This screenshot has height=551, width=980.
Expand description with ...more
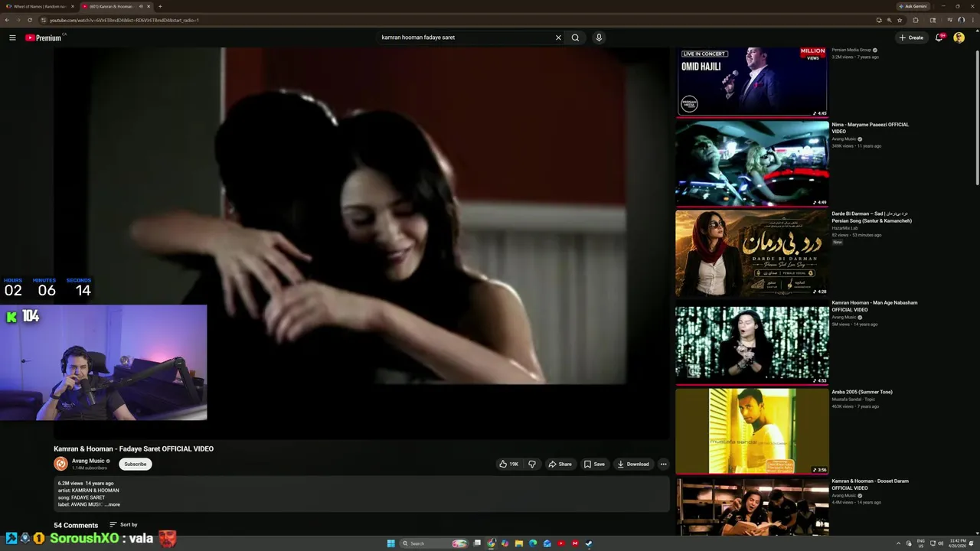[113, 504]
